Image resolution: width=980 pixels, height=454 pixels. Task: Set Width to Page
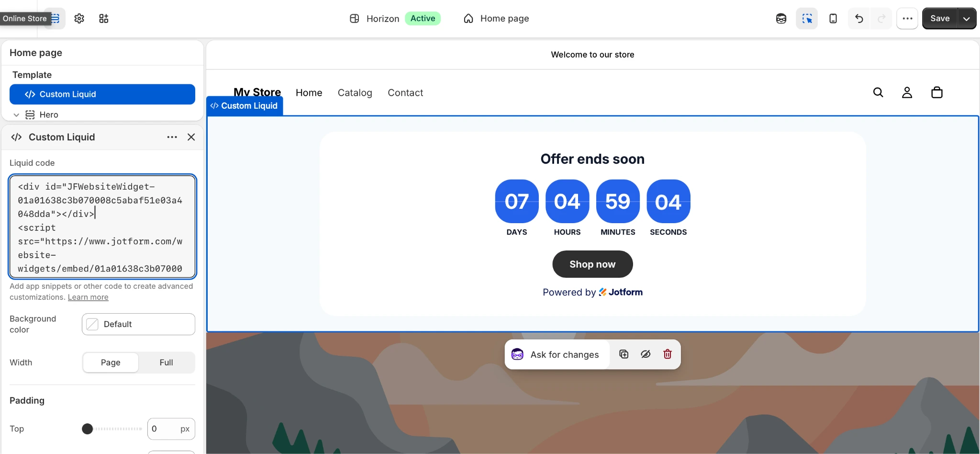pyautogui.click(x=111, y=363)
